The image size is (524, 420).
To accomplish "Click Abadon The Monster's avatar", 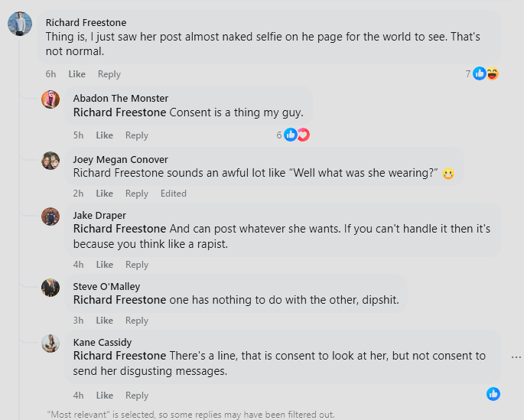I will [x=50, y=99].
